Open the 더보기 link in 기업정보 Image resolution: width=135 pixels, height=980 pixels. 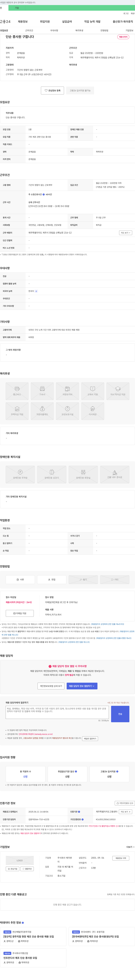click(130, 847)
